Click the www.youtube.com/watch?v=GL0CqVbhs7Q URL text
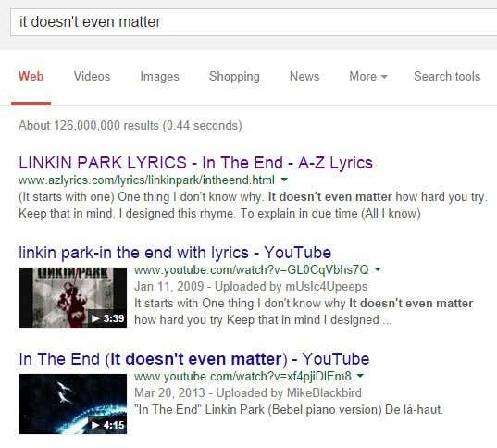 (x=252, y=269)
